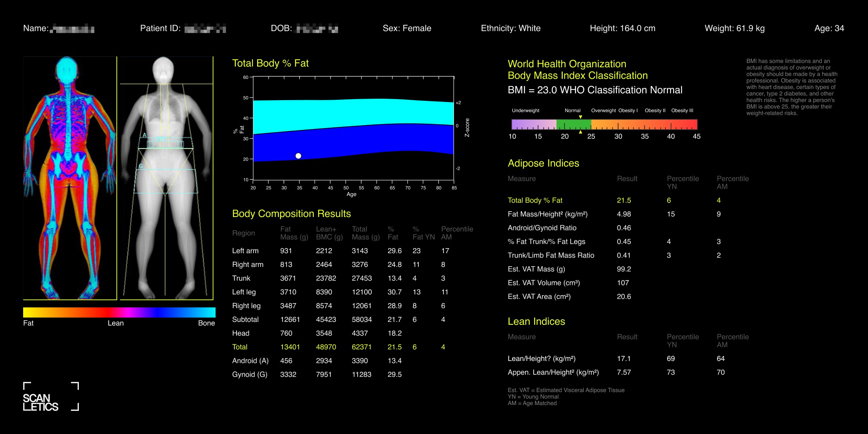Click the Lean Indices heading

tap(536, 322)
